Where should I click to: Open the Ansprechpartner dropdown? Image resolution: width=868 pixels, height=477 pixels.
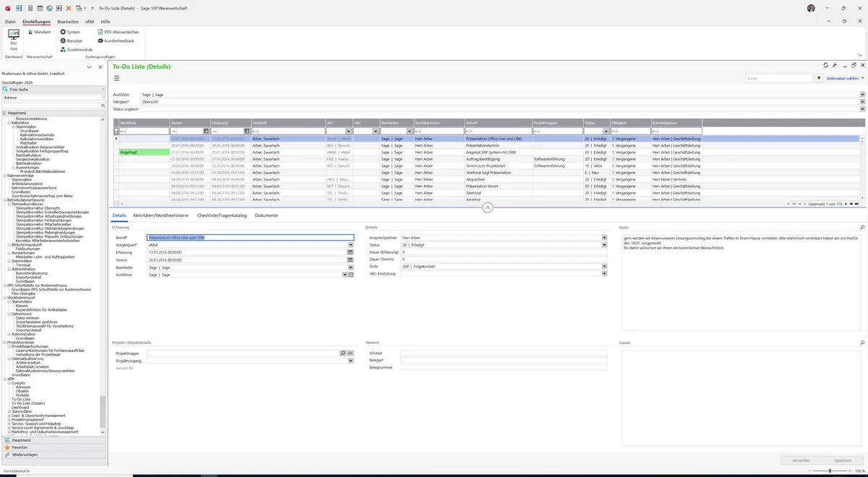[604, 237]
